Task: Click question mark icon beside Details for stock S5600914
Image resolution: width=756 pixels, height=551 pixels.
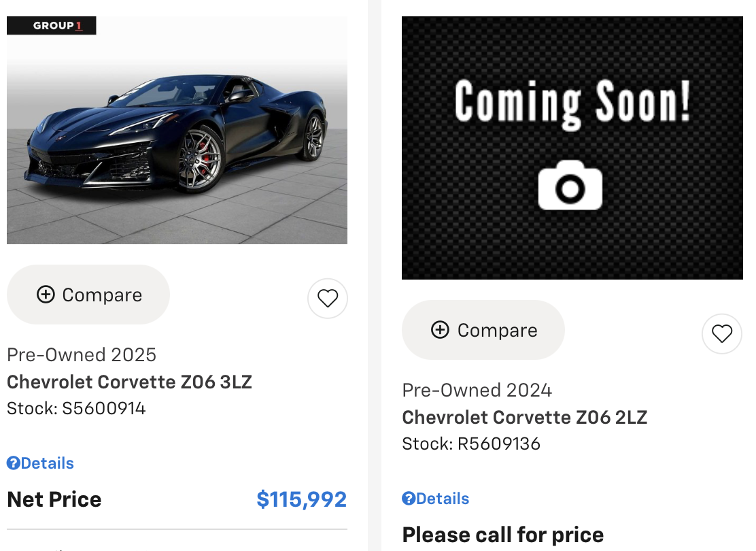Action: tap(13, 463)
